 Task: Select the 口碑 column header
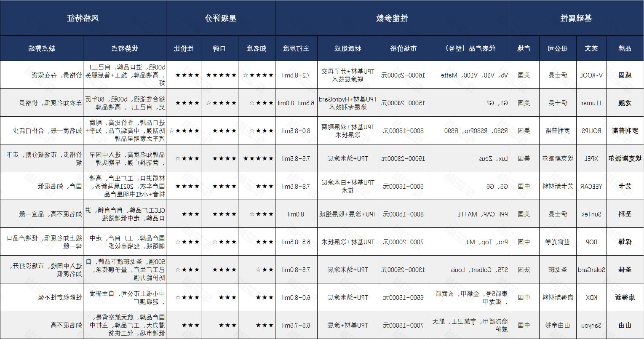point(219,48)
